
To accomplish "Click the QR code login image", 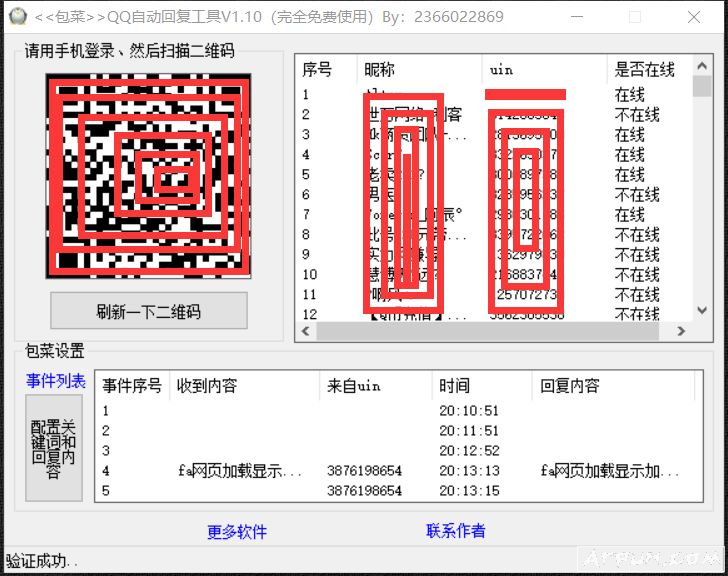I will click(149, 176).
